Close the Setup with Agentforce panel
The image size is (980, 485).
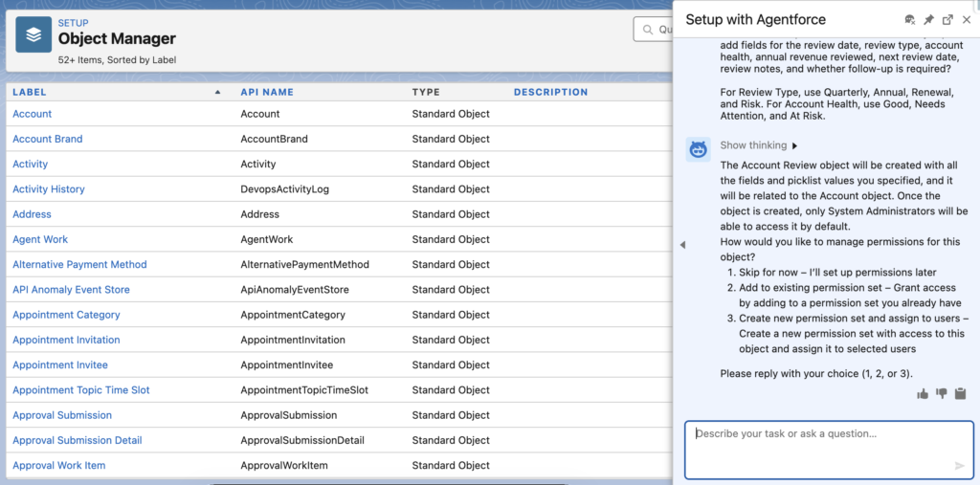tap(967, 20)
